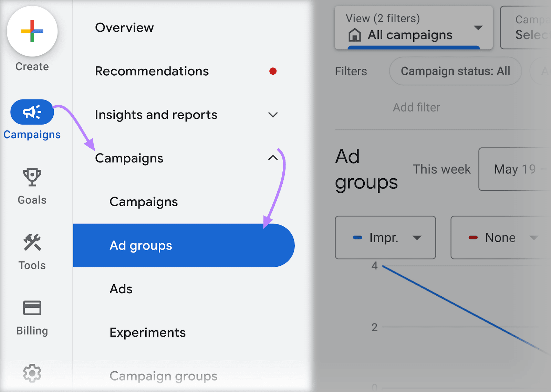
Task: Click the Add filter link
Action: click(x=416, y=107)
